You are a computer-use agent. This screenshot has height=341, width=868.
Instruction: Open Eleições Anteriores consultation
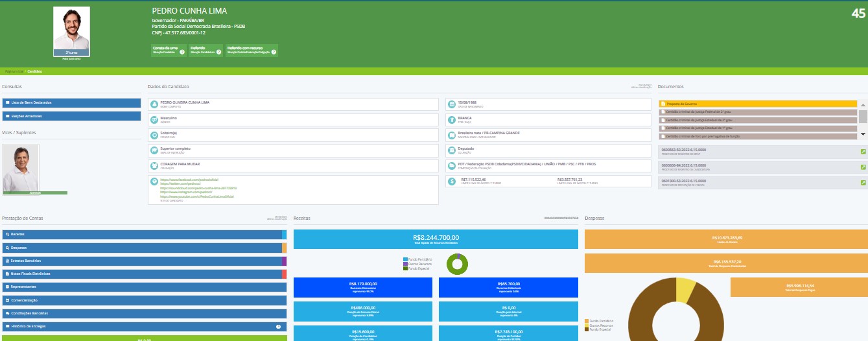click(71, 116)
